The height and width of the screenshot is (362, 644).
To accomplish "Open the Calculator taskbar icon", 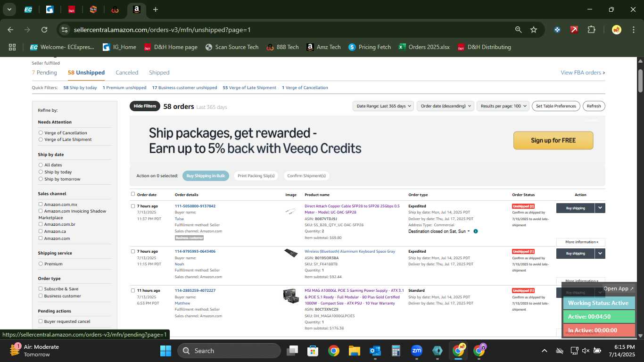I will pos(396,351).
